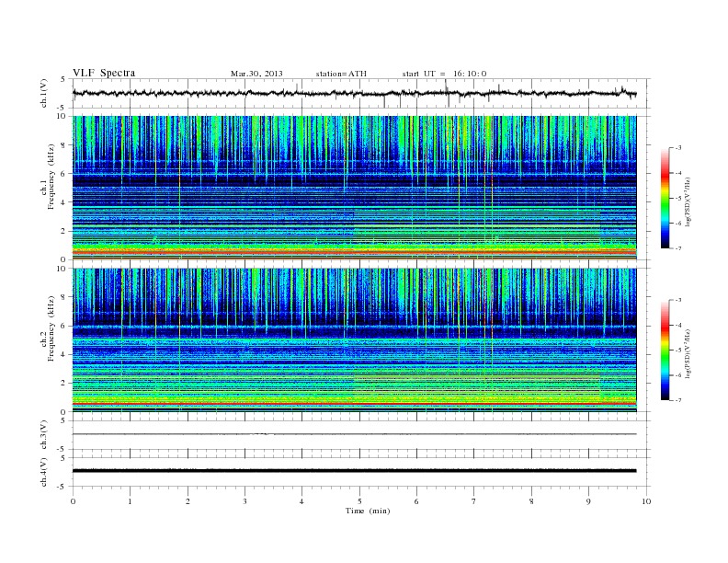Click the 'Time (min)' axis label
Viewport: 728px width, 563px height.
[x=368, y=511]
